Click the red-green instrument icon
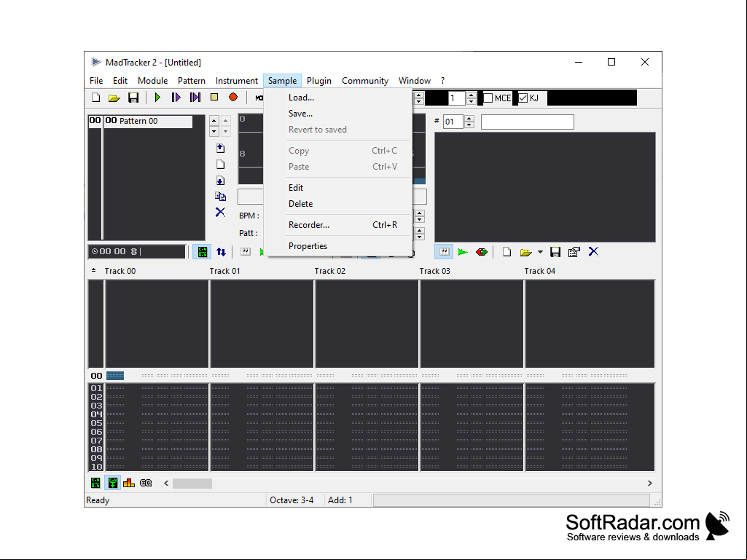The width and height of the screenshot is (747, 560). (x=482, y=252)
